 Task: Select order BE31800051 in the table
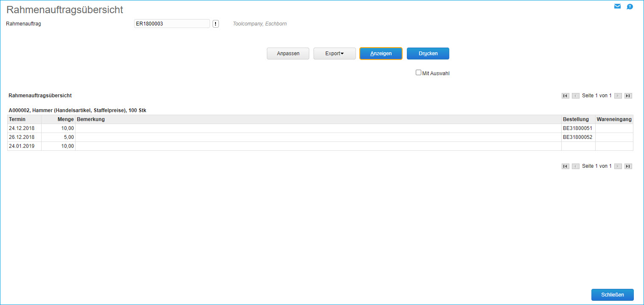click(x=577, y=128)
